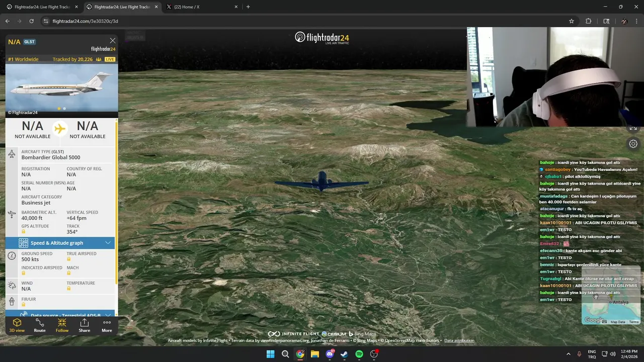
Task: Open the Share option
Action: (x=85, y=325)
